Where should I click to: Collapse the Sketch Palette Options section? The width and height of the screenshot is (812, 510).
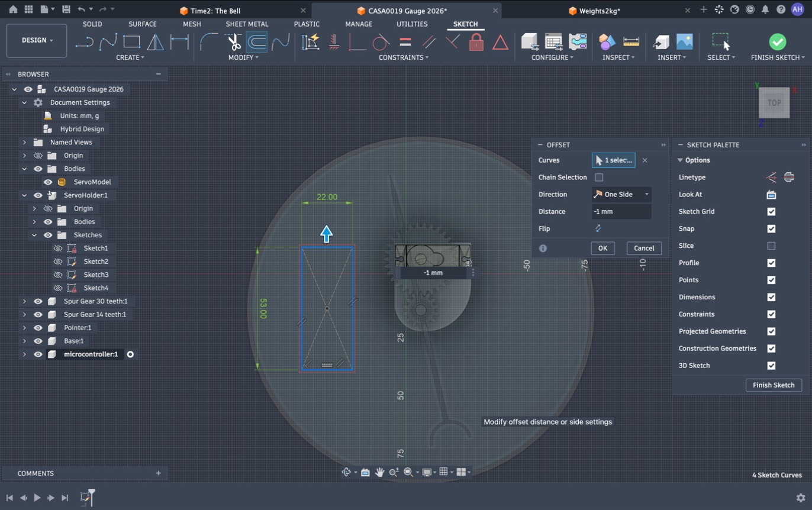click(680, 160)
